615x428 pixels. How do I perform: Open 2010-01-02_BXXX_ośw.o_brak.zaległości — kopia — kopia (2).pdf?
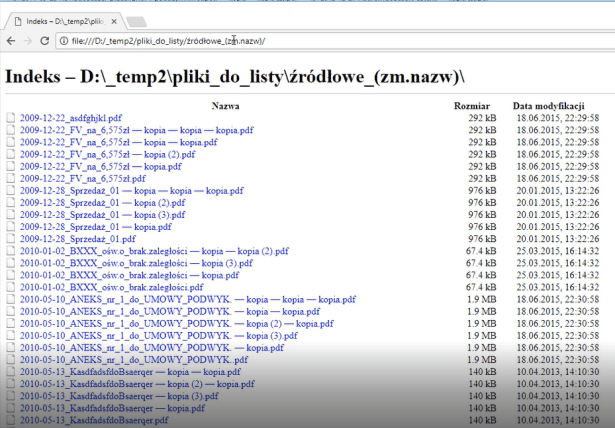[155, 251]
